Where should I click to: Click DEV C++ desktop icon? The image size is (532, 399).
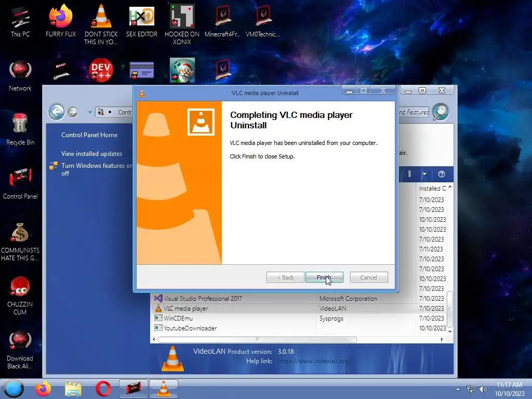tap(101, 71)
